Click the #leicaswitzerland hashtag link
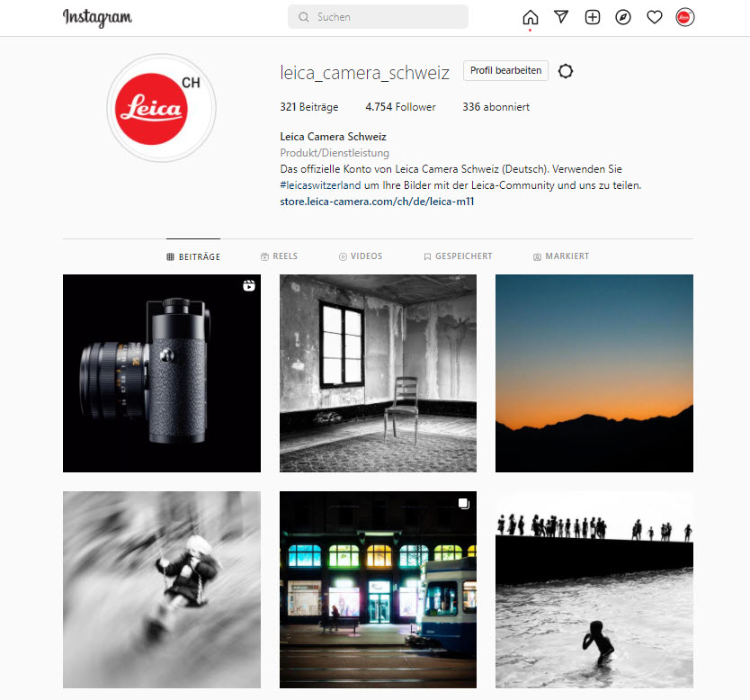 (x=320, y=185)
